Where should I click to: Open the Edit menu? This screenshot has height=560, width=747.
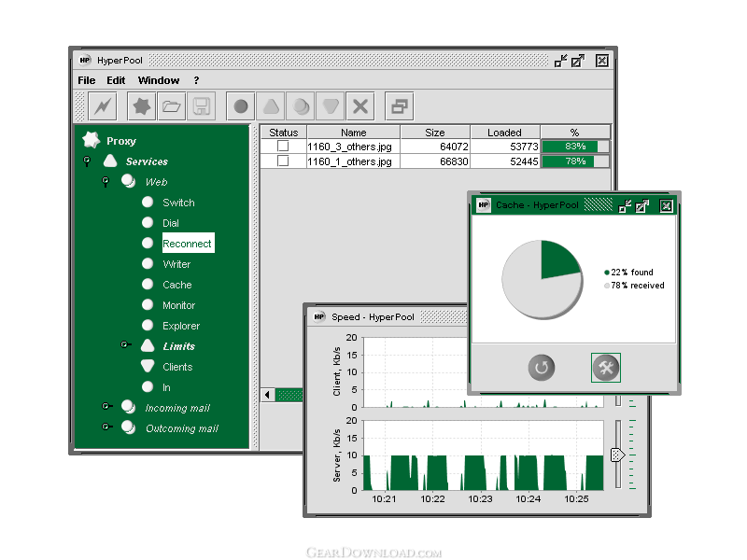116,80
